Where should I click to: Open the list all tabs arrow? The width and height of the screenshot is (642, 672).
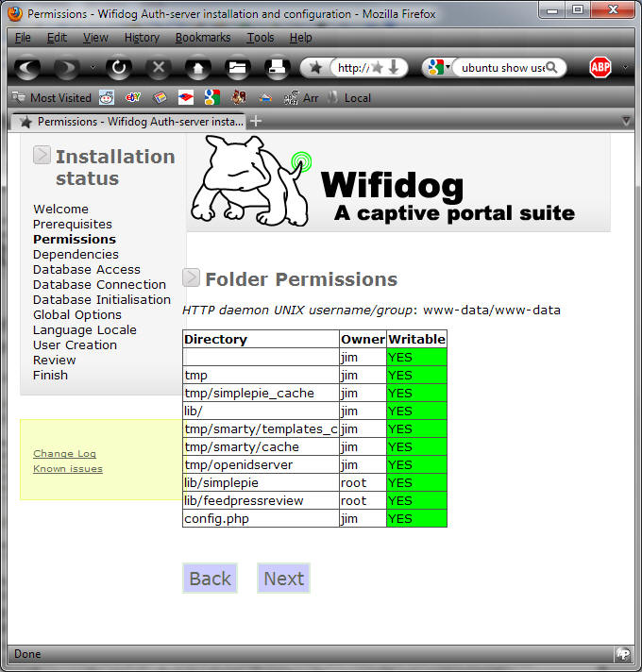point(626,122)
